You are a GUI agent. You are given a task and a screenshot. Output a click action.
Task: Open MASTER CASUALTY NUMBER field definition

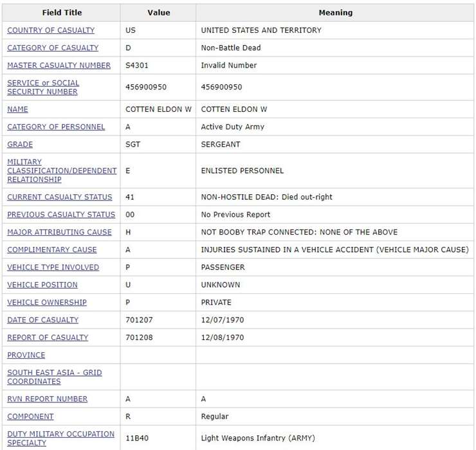(x=59, y=65)
